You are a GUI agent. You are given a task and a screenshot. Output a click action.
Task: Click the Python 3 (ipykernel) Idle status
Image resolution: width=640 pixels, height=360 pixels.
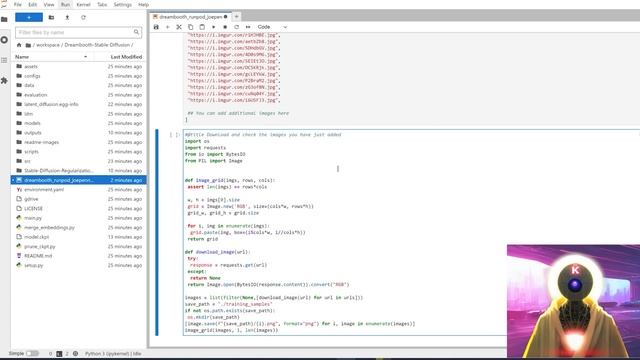tap(113, 353)
